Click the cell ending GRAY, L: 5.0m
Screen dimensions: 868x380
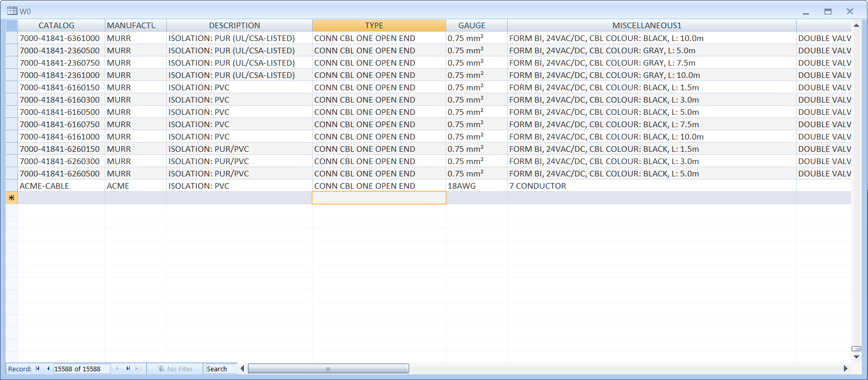(652, 50)
